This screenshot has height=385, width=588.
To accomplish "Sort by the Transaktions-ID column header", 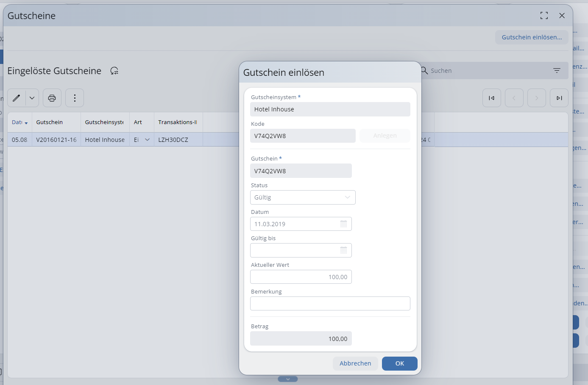I will point(177,122).
